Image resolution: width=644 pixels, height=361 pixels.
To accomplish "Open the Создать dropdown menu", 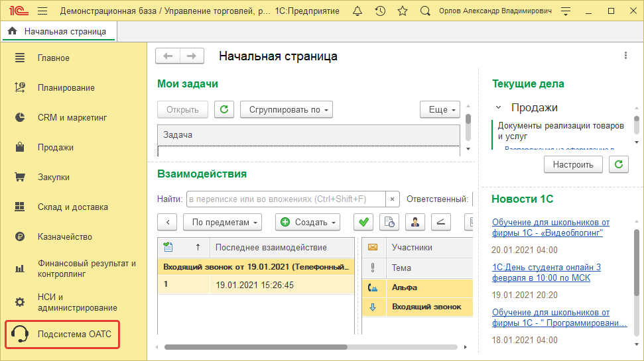I will (307, 223).
